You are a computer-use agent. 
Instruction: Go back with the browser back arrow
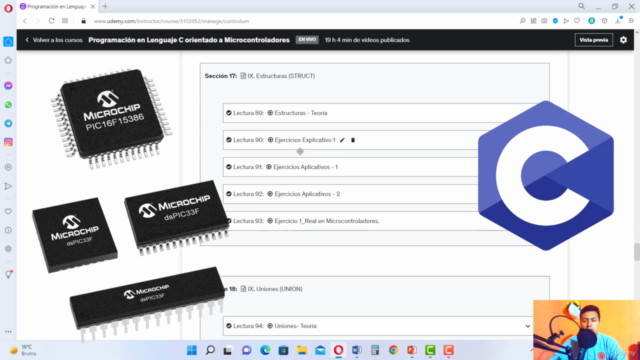click(x=25, y=21)
